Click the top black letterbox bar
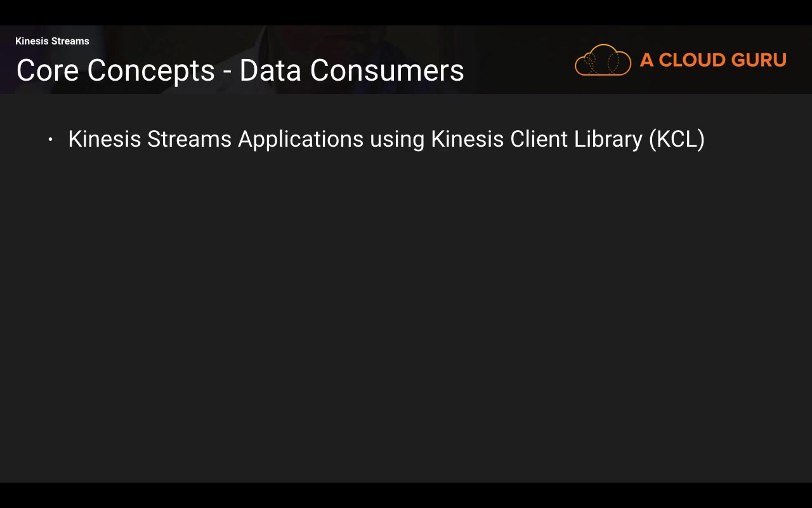 click(406, 12)
